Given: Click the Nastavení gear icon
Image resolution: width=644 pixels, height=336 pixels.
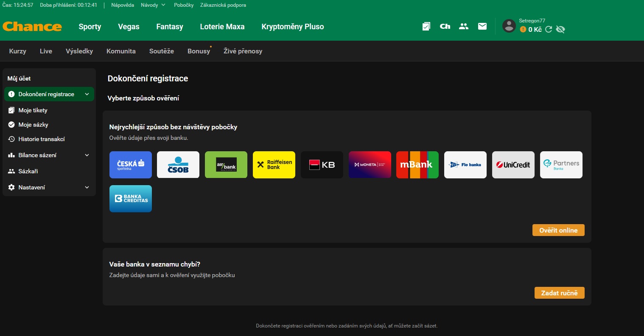Looking at the screenshot, I should click(x=11, y=187).
